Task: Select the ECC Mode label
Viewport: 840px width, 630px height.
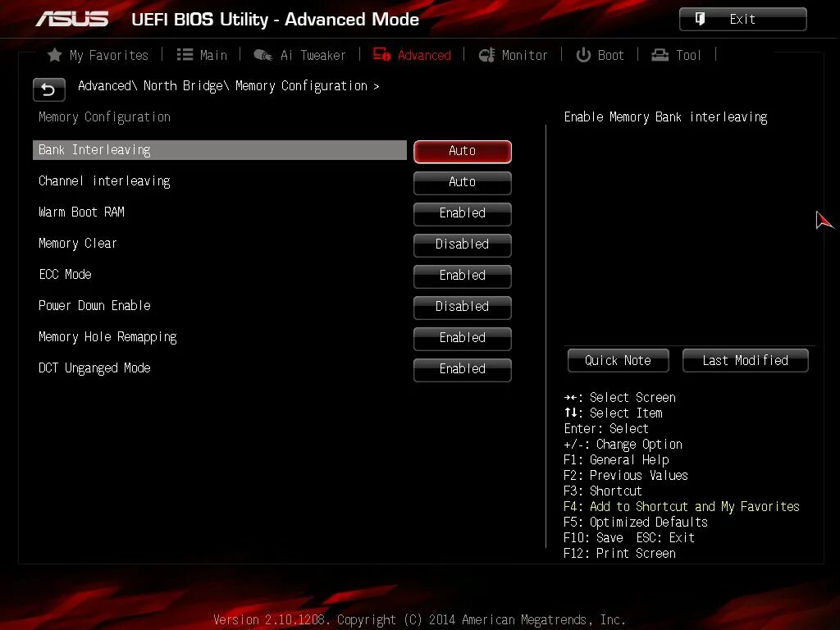Action: coord(66,274)
